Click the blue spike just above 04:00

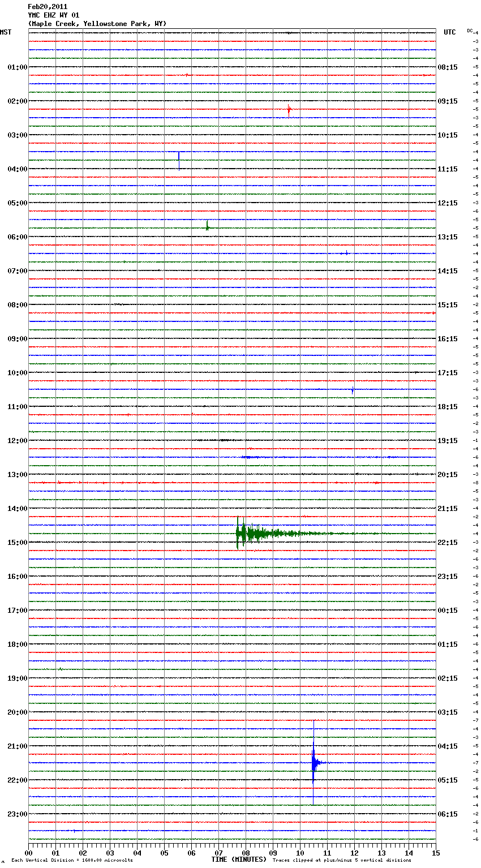pos(179,160)
